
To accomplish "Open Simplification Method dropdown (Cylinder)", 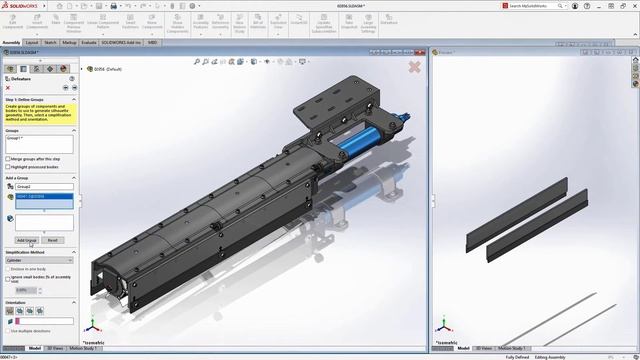I will [39, 260].
